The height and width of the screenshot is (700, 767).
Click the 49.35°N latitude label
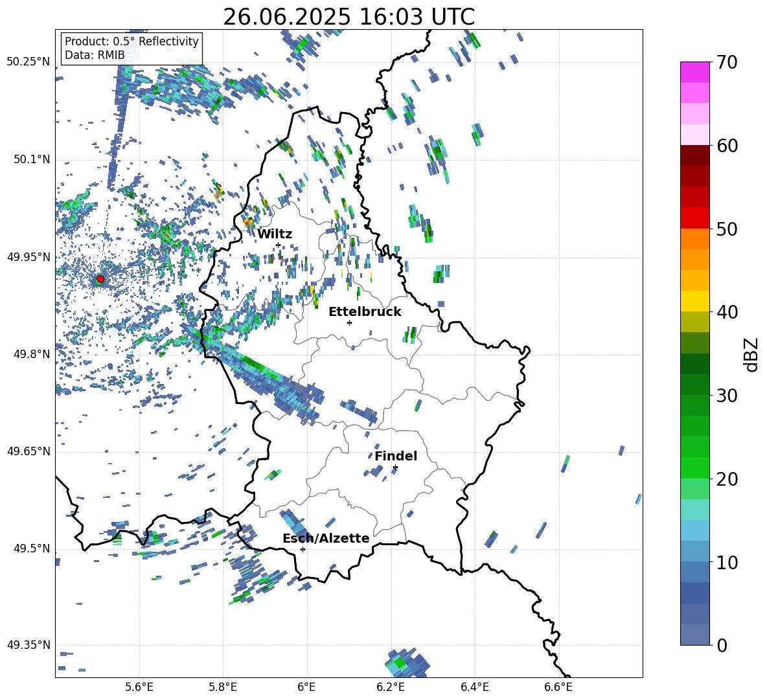click(29, 645)
